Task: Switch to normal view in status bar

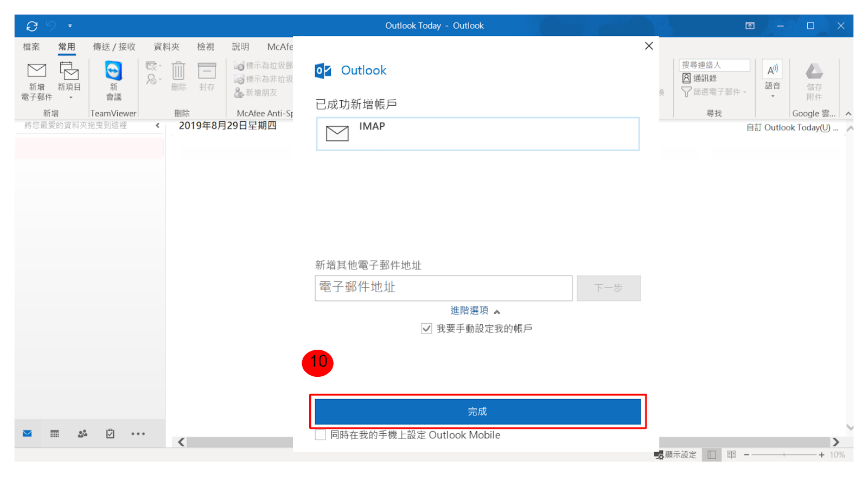Action: click(x=712, y=455)
